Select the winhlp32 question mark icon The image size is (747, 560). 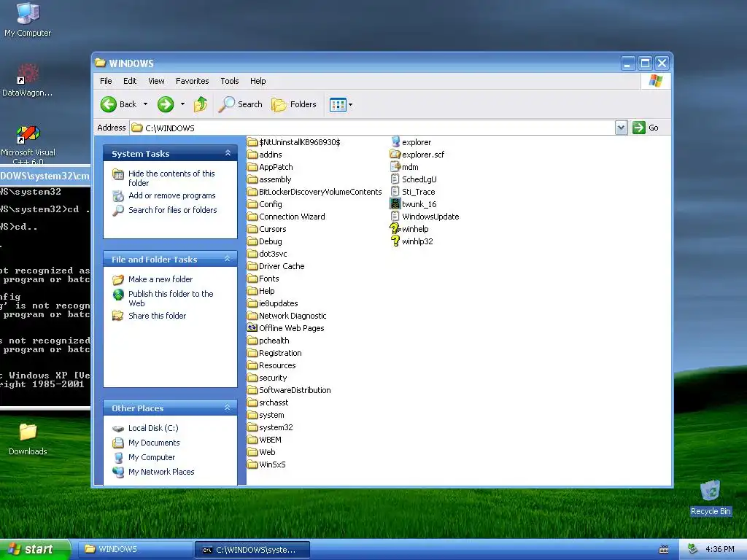pyautogui.click(x=395, y=241)
